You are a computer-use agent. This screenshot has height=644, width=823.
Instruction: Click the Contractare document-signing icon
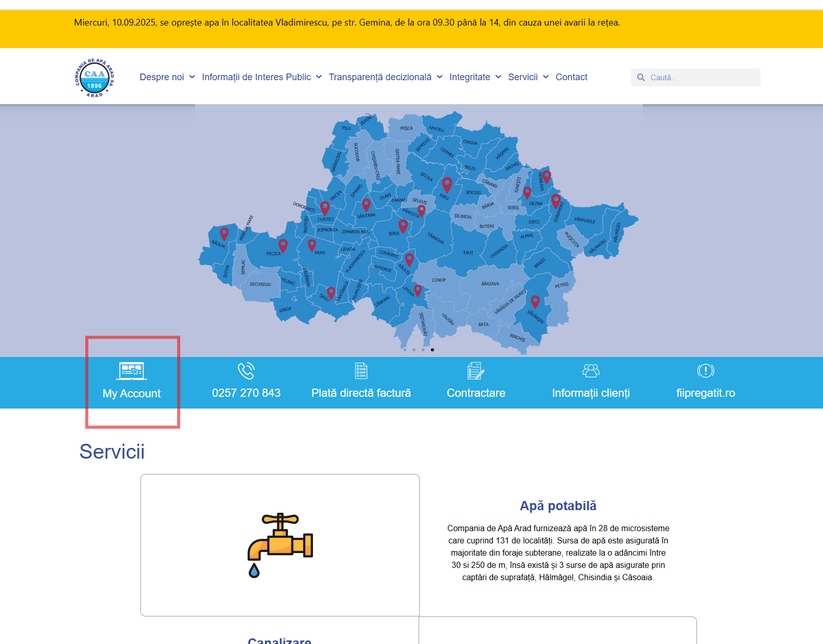coord(475,371)
